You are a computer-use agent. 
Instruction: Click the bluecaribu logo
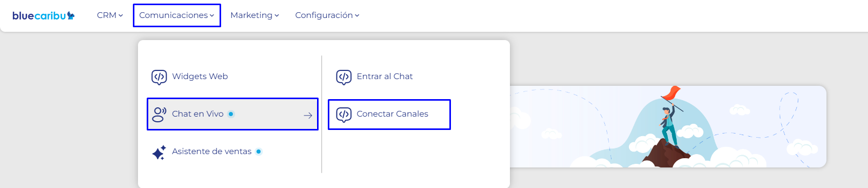(44, 15)
